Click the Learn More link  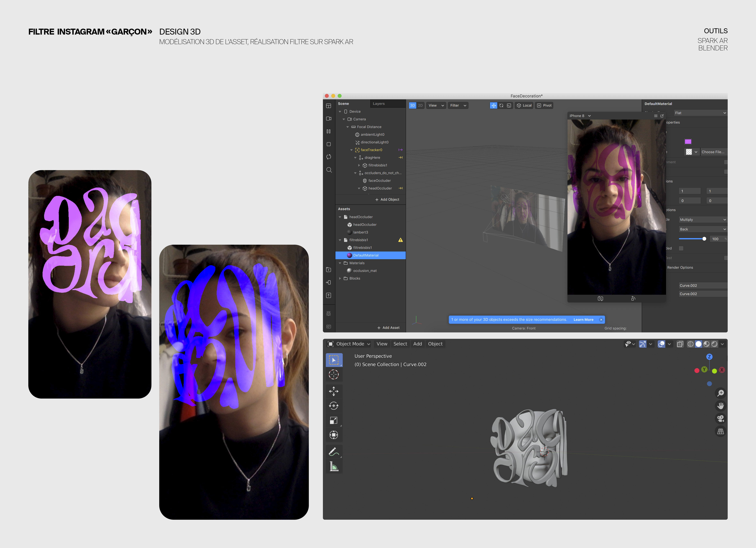point(583,320)
